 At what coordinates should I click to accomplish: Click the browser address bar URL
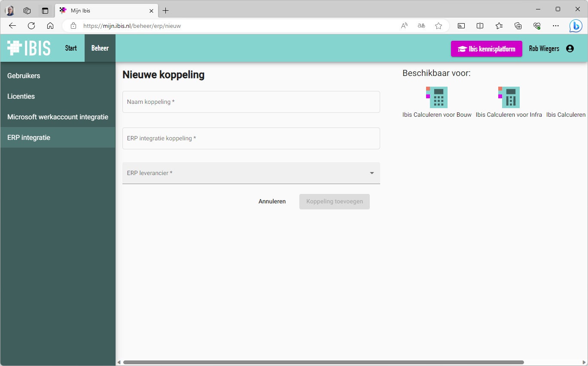(x=132, y=26)
